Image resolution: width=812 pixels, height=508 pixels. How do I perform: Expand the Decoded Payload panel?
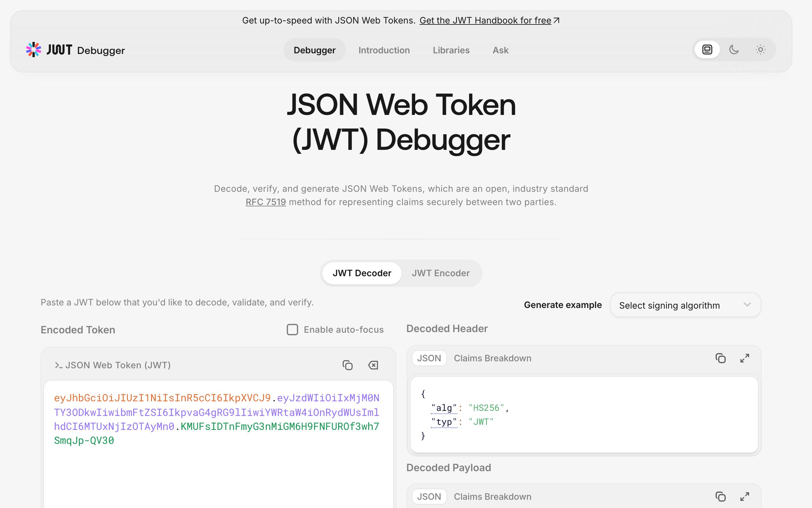point(744,496)
